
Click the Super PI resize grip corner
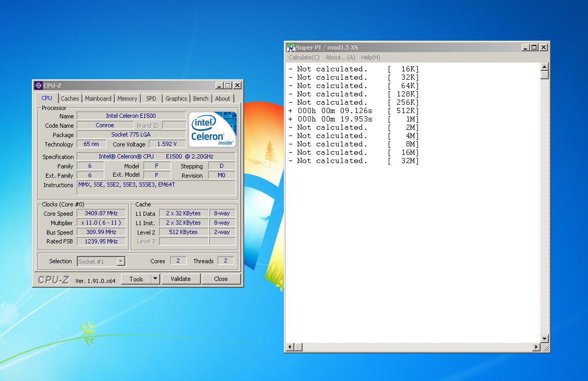point(546,348)
